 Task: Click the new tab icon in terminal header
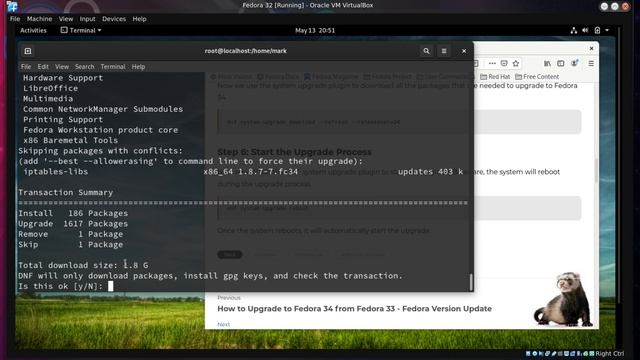(28, 51)
